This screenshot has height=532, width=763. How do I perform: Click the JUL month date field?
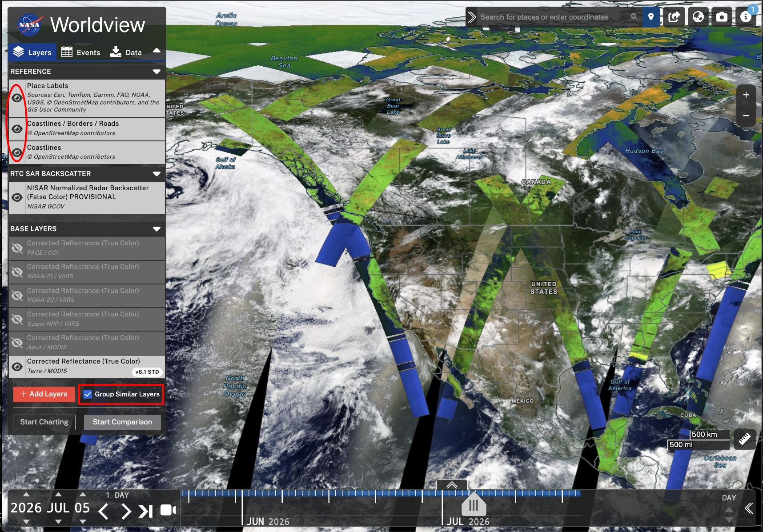58,508
